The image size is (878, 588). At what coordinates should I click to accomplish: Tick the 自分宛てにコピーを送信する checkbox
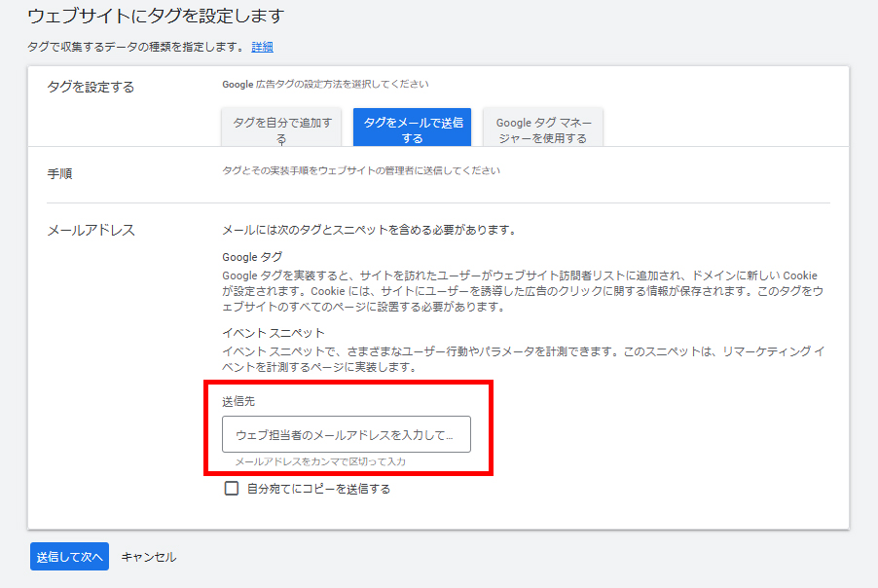232,489
